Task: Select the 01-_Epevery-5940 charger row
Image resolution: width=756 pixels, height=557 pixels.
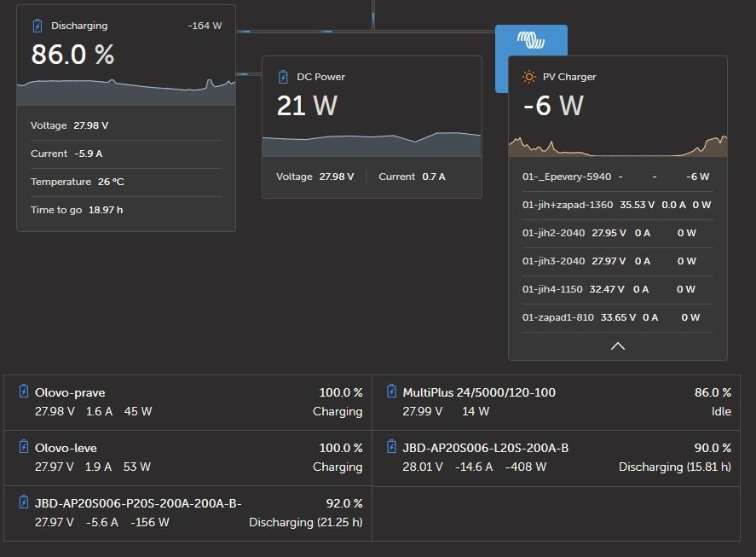Action: (x=618, y=177)
